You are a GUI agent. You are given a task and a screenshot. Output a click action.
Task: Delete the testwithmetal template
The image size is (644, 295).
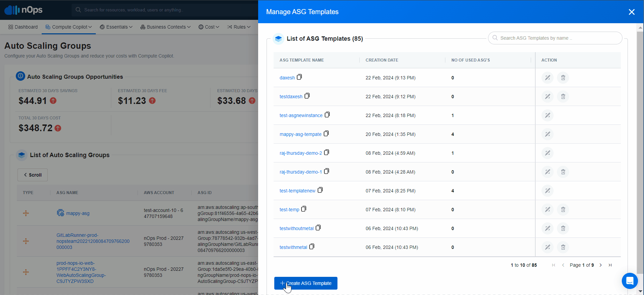[563, 247]
